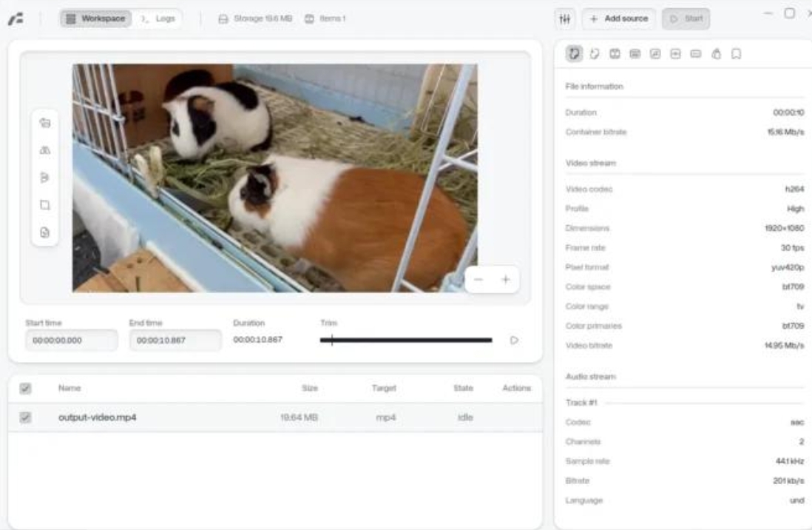Open the fourth side-panel icon in the row
The width and height of the screenshot is (812, 530).
coord(635,53)
